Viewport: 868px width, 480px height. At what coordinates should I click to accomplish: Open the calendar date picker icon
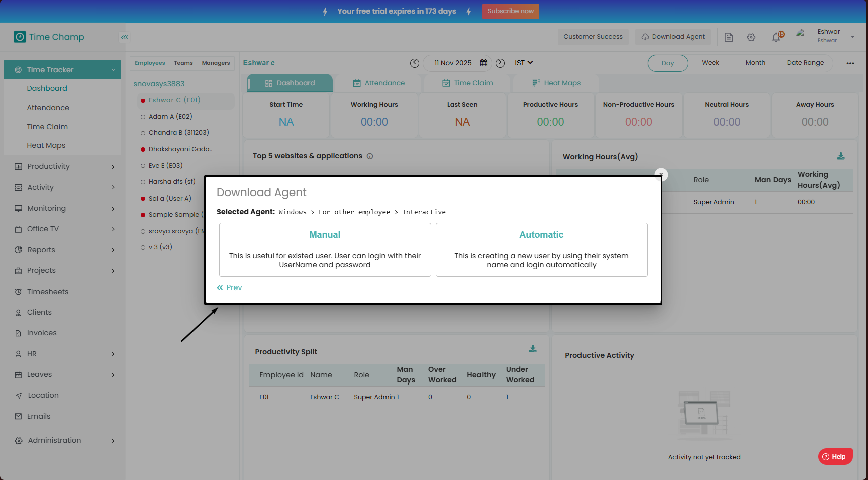[484, 63]
